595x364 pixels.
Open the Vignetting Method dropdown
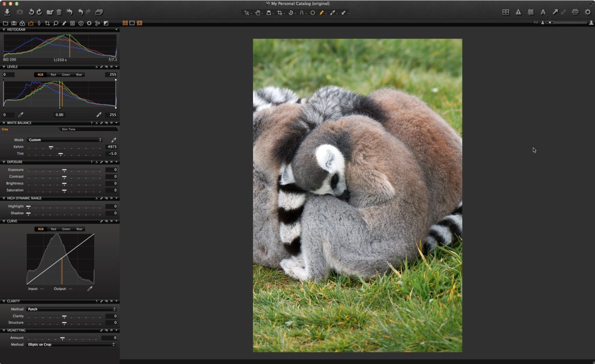[71, 344]
